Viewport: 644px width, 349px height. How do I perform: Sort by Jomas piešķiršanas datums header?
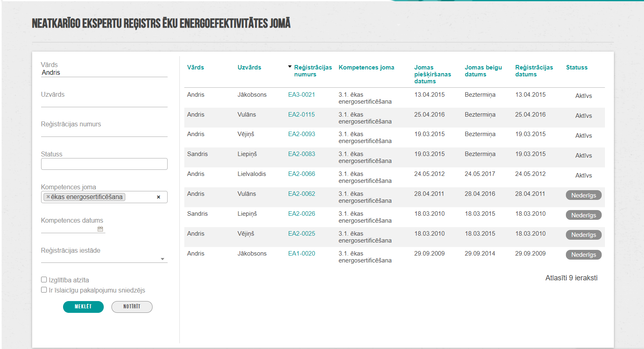click(x=432, y=74)
